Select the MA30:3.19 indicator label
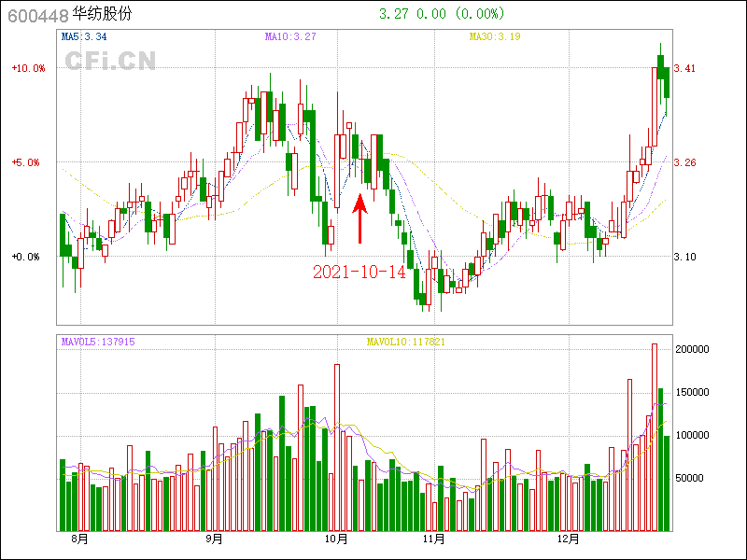Image resolution: width=747 pixels, height=560 pixels. (x=494, y=37)
